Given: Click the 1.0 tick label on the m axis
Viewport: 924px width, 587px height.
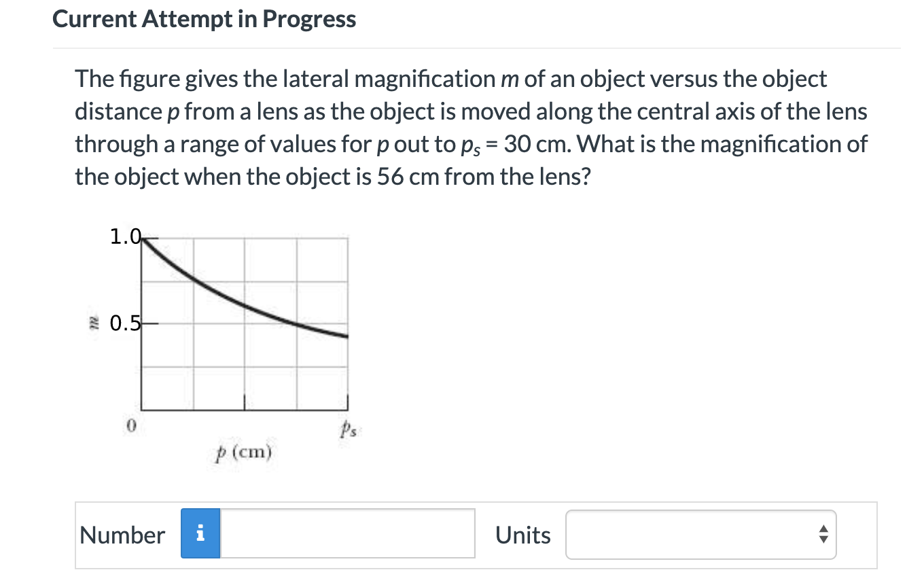Looking at the screenshot, I should click(x=126, y=236).
